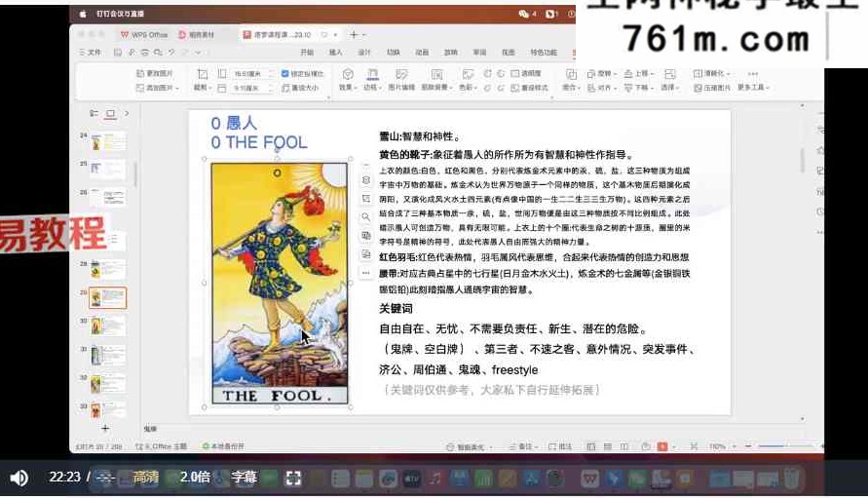Open the 高清 quality selector
The width and height of the screenshot is (868, 498).
tap(145, 477)
